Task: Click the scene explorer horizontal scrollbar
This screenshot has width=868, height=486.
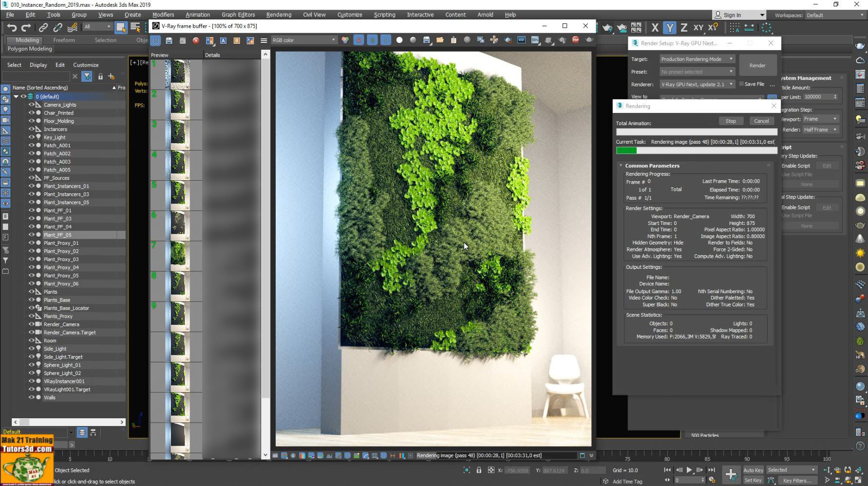Action: click(68, 422)
